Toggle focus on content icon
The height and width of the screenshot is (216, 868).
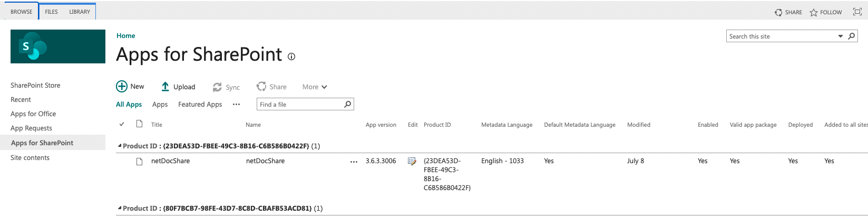(x=857, y=12)
